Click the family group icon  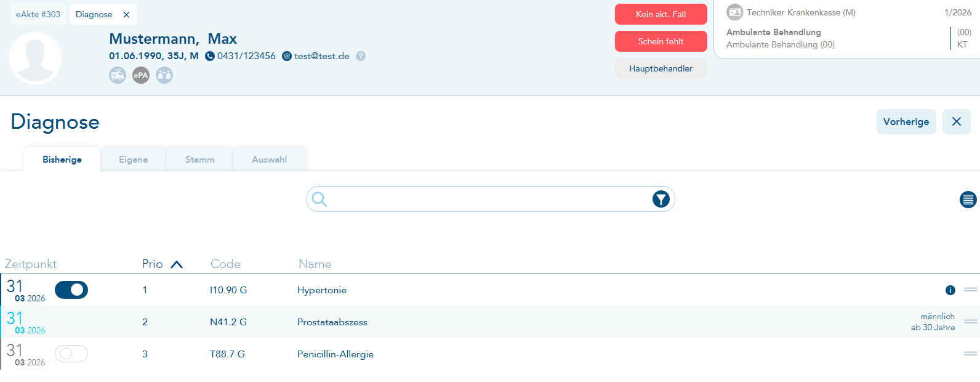pyautogui.click(x=164, y=75)
